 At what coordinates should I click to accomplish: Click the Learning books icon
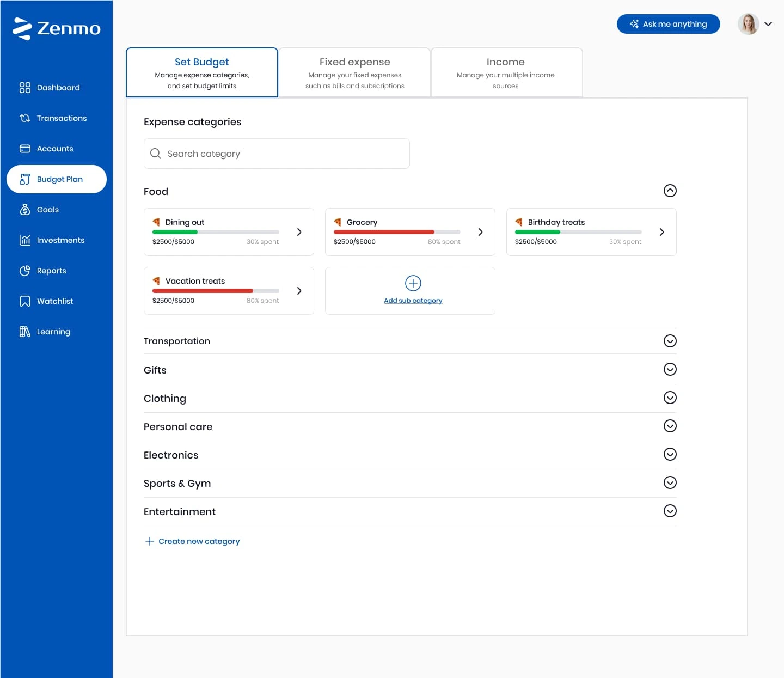click(25, 332)
